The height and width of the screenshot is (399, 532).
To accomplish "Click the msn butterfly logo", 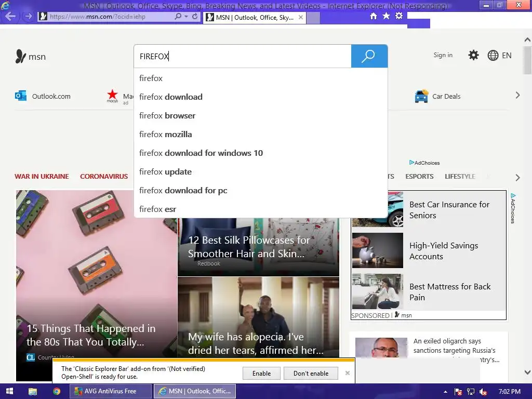I will tap(31, 56).
